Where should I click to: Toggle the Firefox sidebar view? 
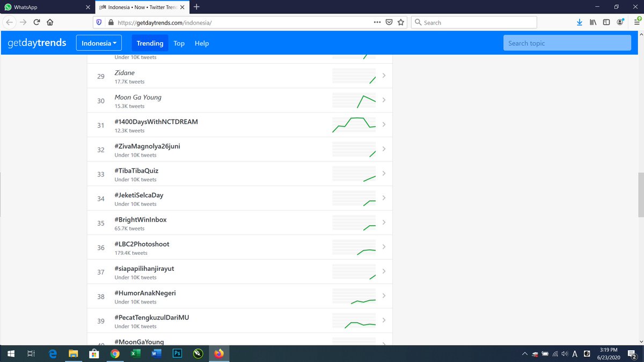606,23
